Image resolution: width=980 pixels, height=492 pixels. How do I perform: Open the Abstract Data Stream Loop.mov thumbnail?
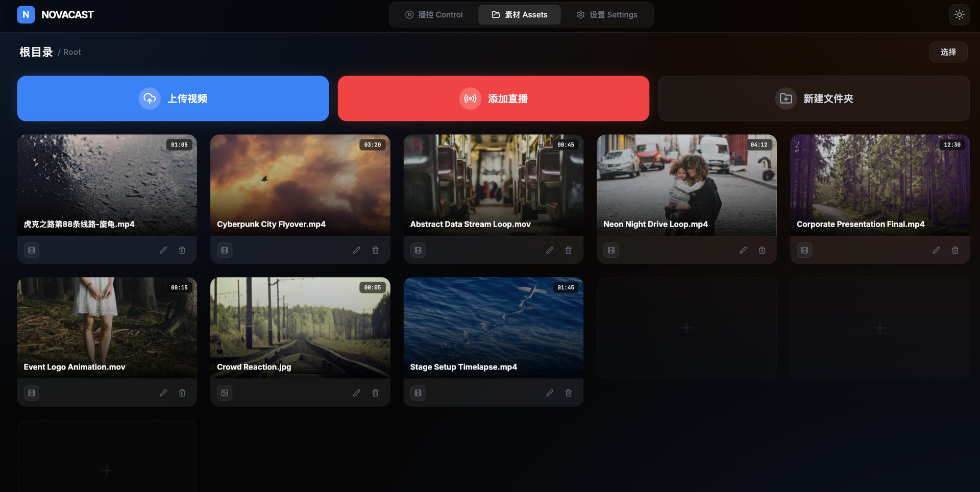point(494,185)
